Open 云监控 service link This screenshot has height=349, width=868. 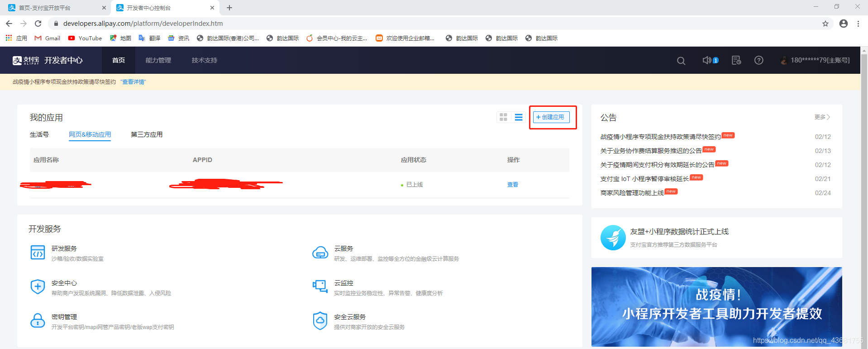point(344,283)
